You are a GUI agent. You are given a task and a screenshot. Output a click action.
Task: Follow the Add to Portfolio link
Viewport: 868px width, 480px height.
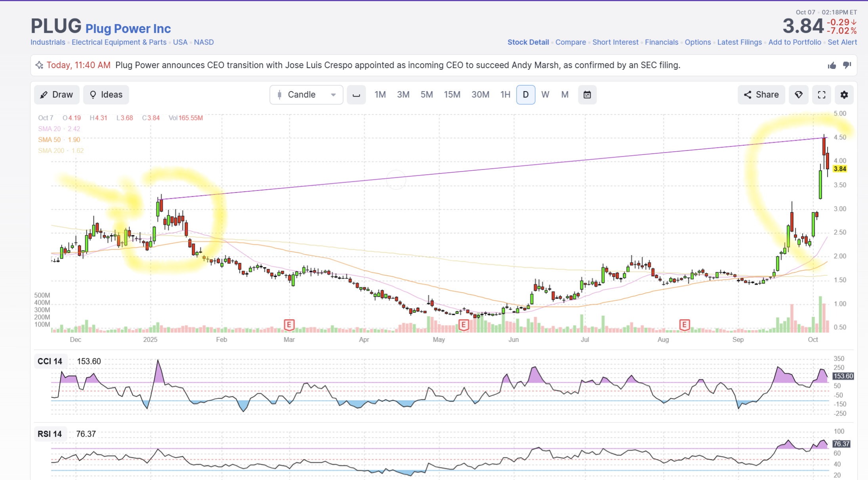795,42
